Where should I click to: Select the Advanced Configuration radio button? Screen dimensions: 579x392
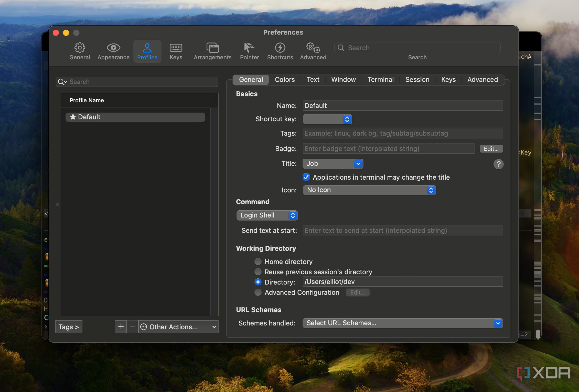click(258, 292)
